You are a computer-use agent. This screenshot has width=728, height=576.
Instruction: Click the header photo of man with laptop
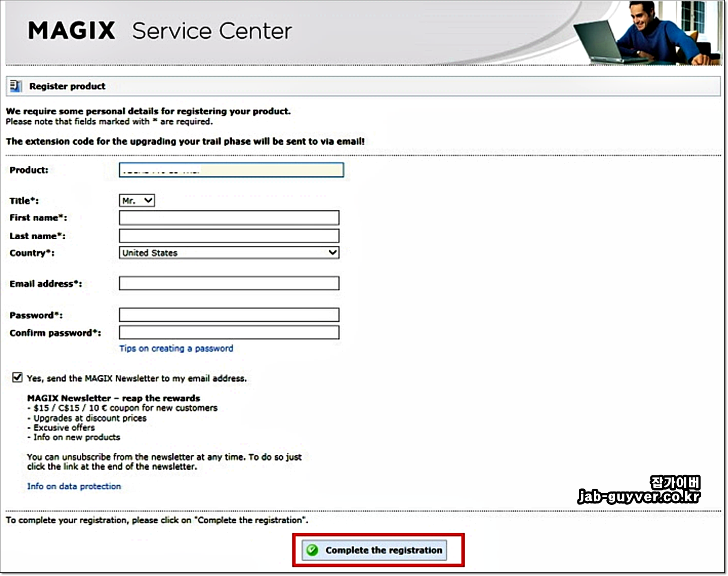(648, 33)
